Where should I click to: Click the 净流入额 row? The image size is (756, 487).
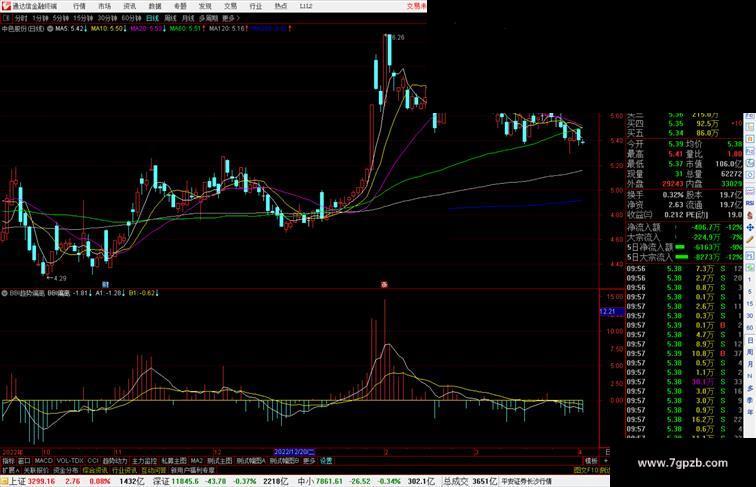point(685,227)
